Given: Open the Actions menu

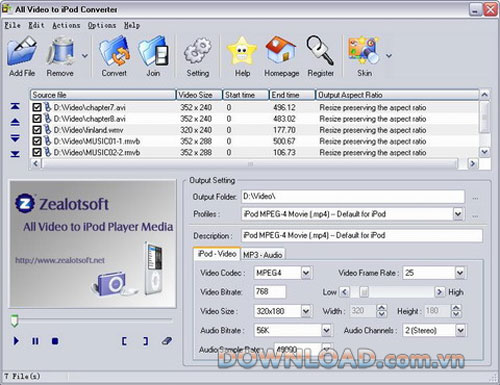Looking at the screenshot, I should pos(66,25).
